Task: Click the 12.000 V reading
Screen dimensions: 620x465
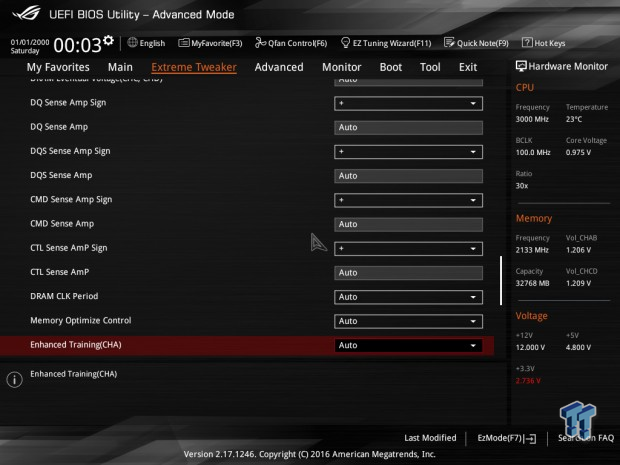Action: (530, 348)
